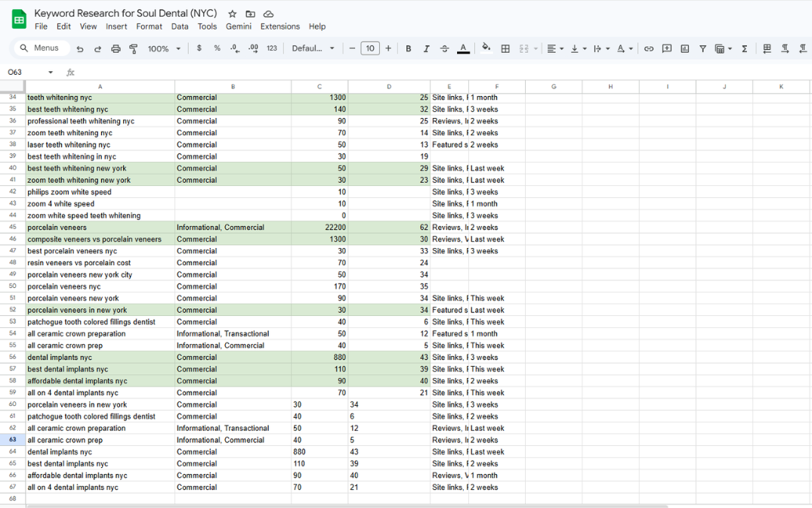Toggle italic text formatting
This screenshot has width=812, height=508.
click(426, 48)
